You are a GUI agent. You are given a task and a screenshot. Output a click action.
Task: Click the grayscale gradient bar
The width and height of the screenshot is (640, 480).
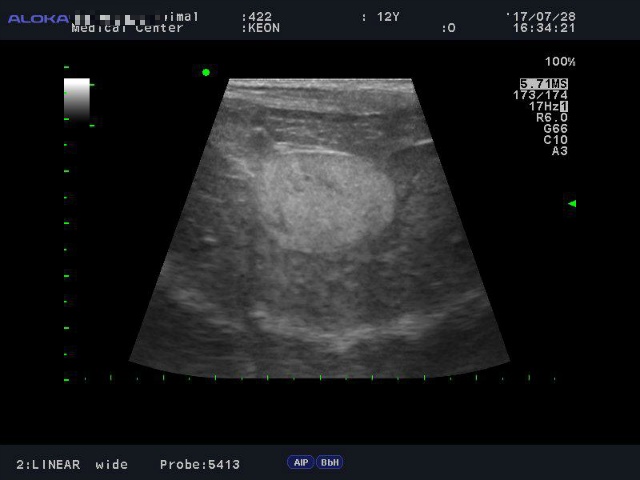[77, 99]
